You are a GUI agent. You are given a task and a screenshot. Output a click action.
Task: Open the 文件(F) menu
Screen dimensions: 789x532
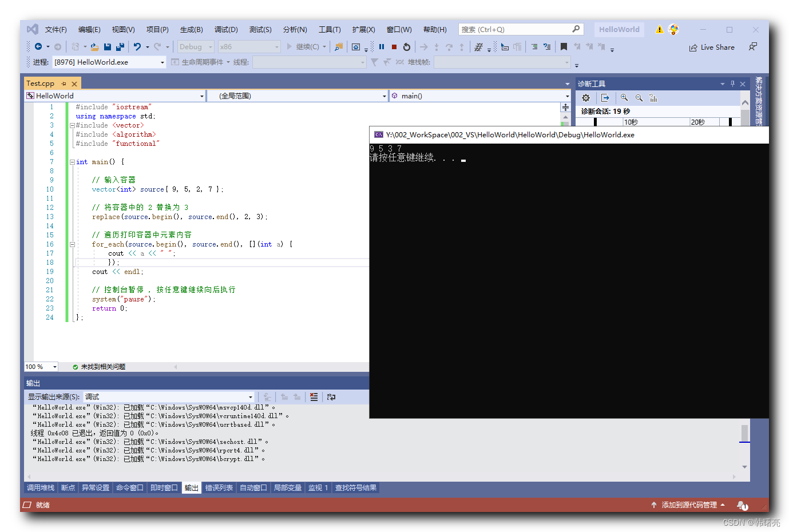(55, 30)
